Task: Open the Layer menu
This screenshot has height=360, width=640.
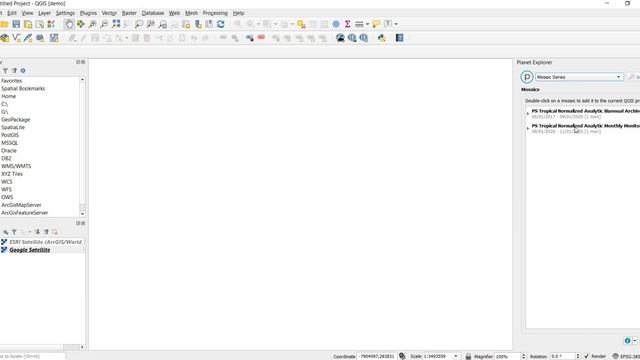Action: [44, 13]
